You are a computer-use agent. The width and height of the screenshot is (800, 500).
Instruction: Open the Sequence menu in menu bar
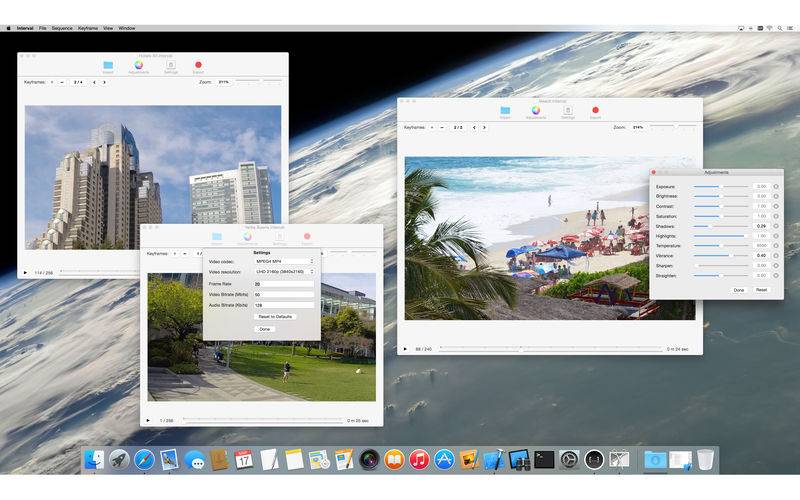tap(62, 28)
